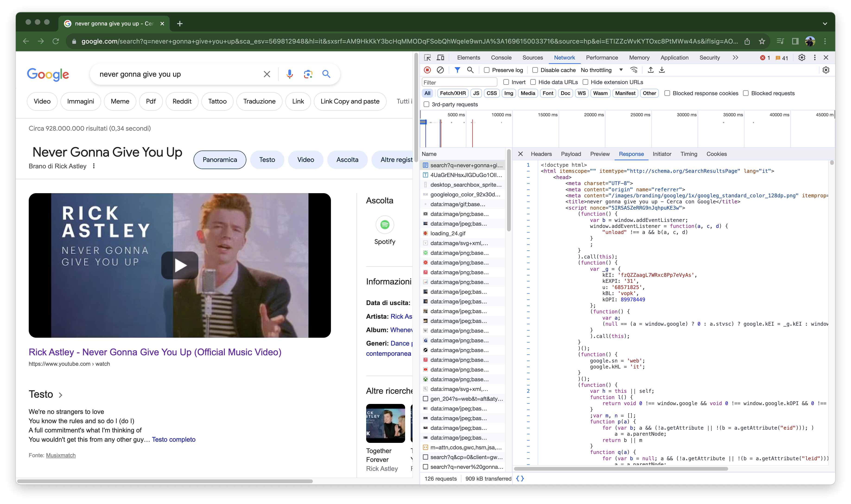Play the Rick Astley video
Screen dimensions: 851x504
click(180, 265)
